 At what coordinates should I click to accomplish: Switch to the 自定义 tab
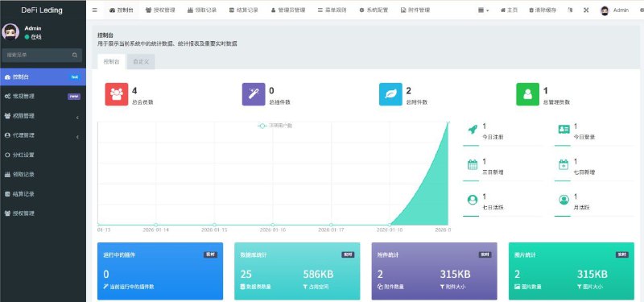(141, 62)
